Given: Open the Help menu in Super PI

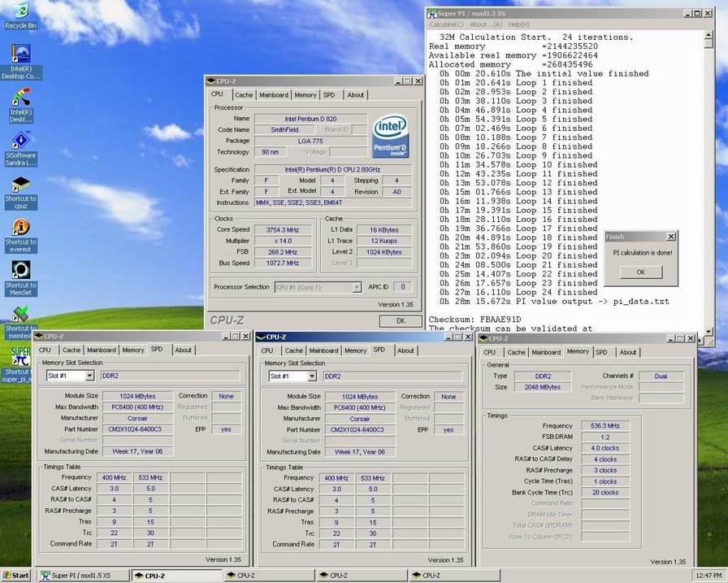Looking at the screenshot, I should pyautogui.click(x=518, y=24).
